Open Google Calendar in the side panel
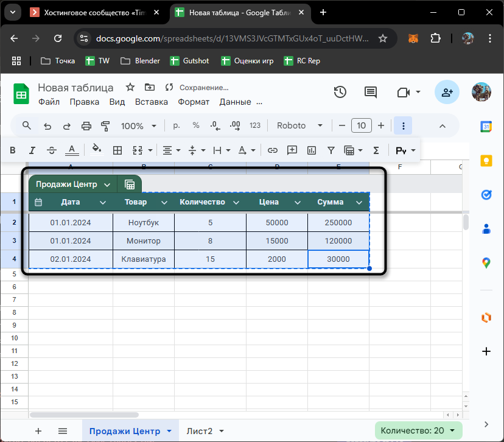504x442 pixels. [x=486, y=127]
